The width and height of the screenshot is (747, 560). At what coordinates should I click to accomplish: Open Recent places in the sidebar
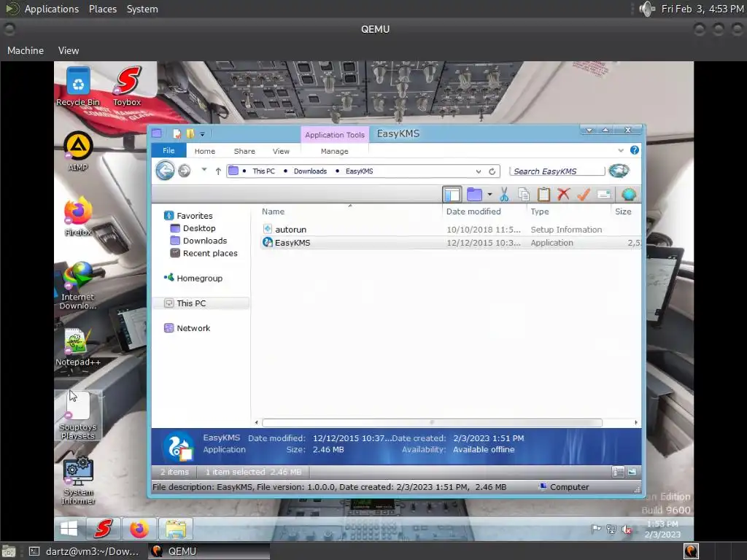[209, 253]
